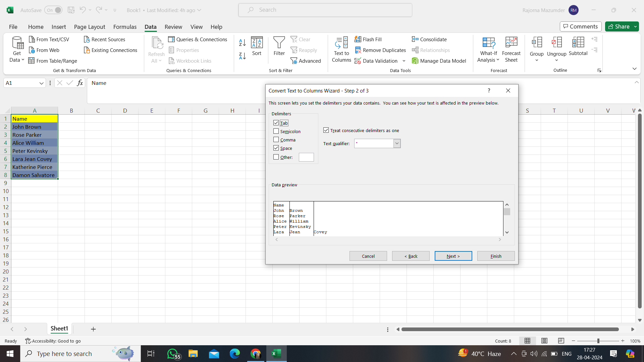Switch to the Home tab

[36, 27]
